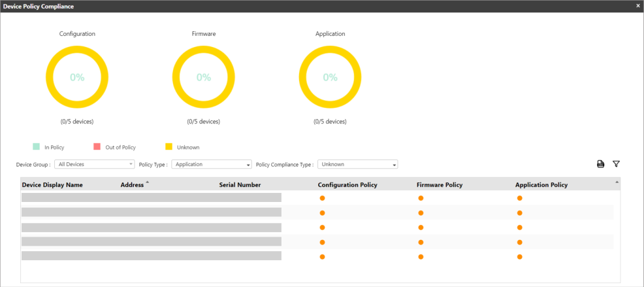Expand the Policy Compliance Type dropdown
The width and height of the screenshot is (644, 287).
click(x=357, y=164)
